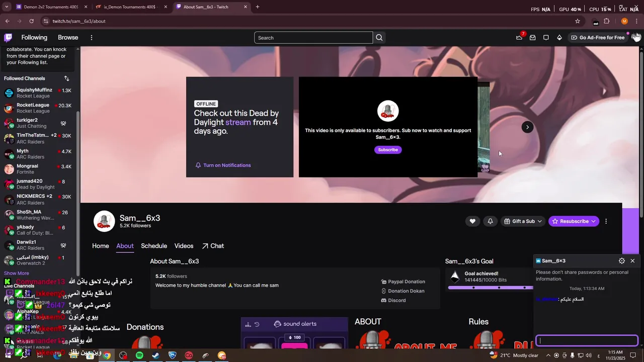Click Subscribe on the locked video
Image resolution: width=644 pixels, height=362 pixels.
388,150
